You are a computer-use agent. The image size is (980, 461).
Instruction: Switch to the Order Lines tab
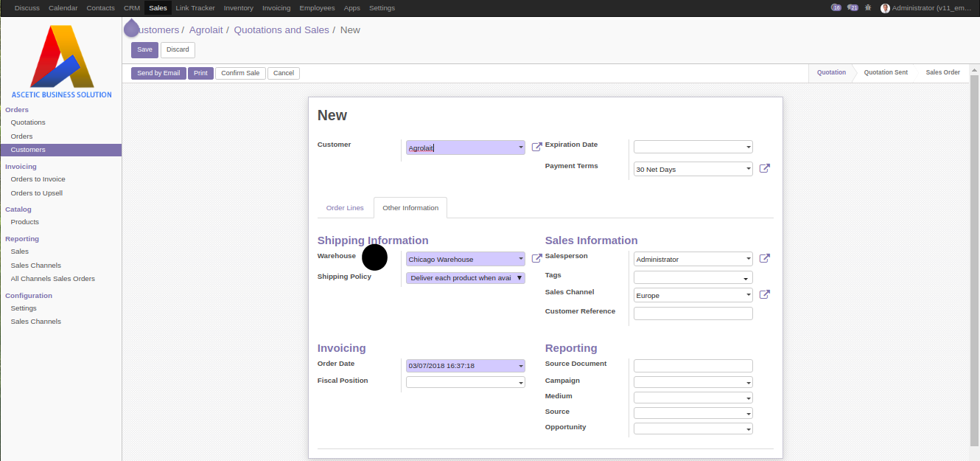(345, 208)
